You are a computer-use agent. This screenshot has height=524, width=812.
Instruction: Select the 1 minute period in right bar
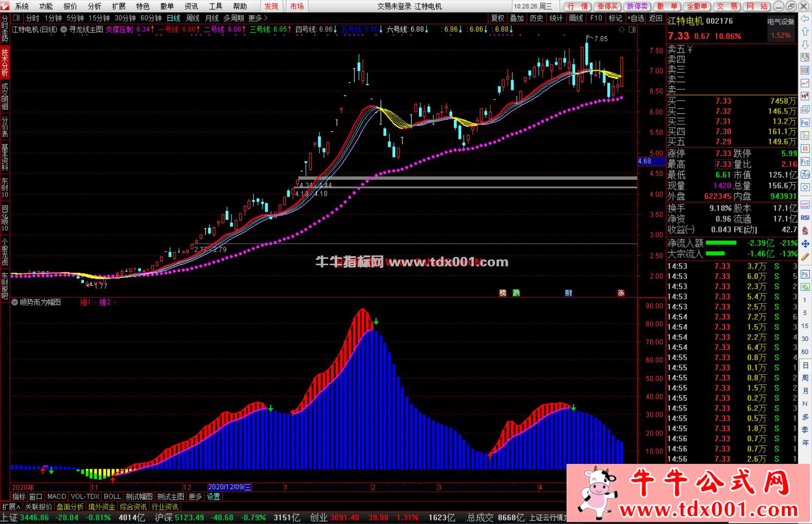tap(805, 300)
